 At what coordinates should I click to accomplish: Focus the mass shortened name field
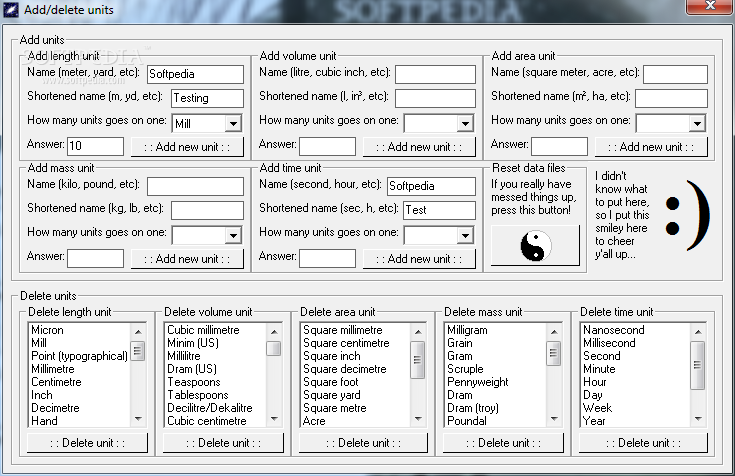pos(207,210)
